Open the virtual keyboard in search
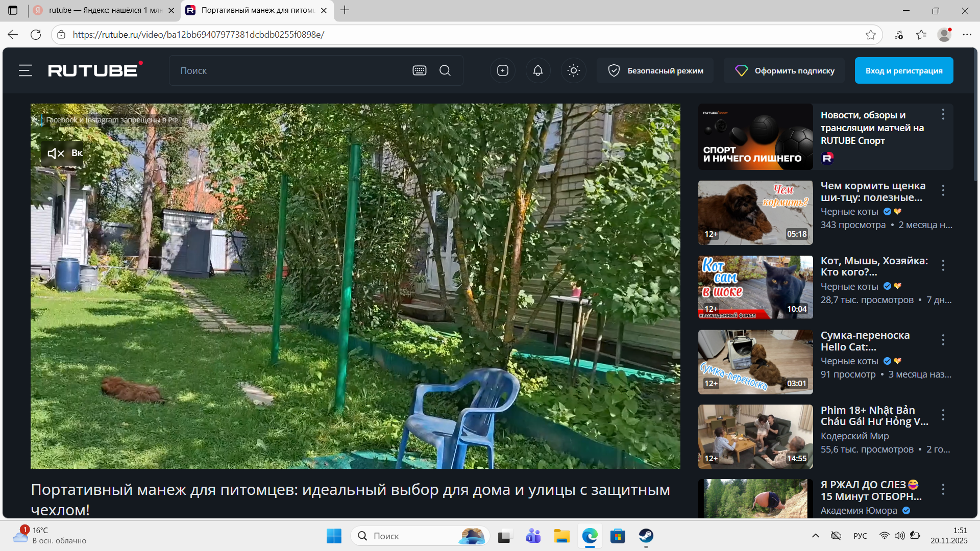The height and width of the screenshot is (551, 980). (420, 70)
